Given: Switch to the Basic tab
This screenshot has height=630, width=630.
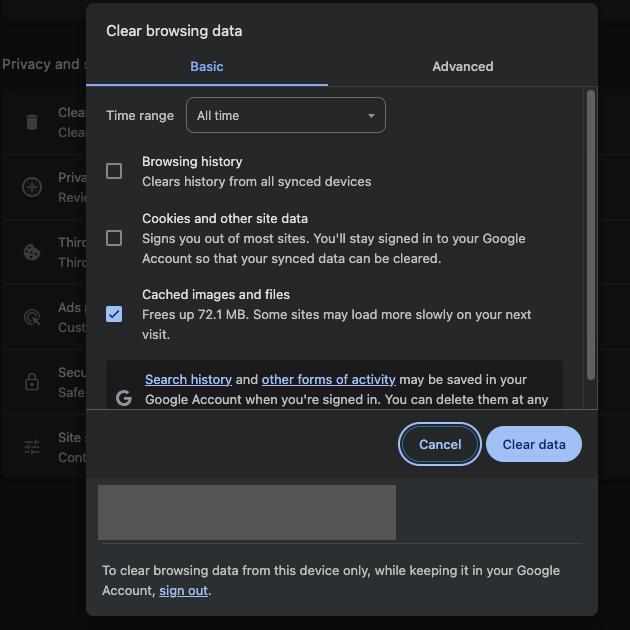Looking at the screenshot, I should (207, 66).
